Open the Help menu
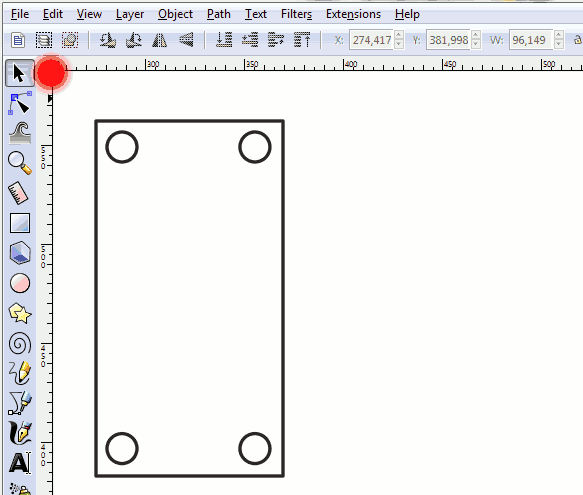 point(407,14)
